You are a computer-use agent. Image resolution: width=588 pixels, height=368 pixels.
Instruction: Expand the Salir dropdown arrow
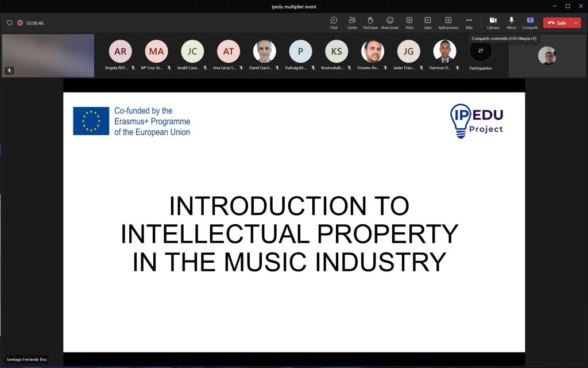(x=576, y=23)
